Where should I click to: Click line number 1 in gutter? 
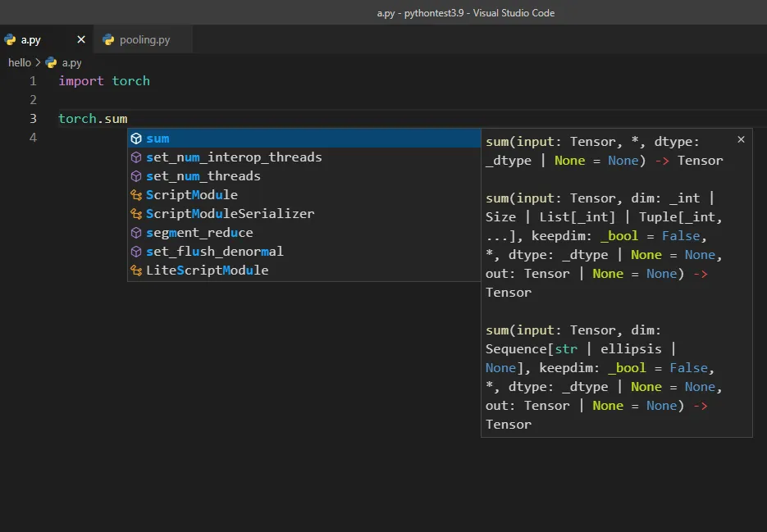[x=33, y=80]
